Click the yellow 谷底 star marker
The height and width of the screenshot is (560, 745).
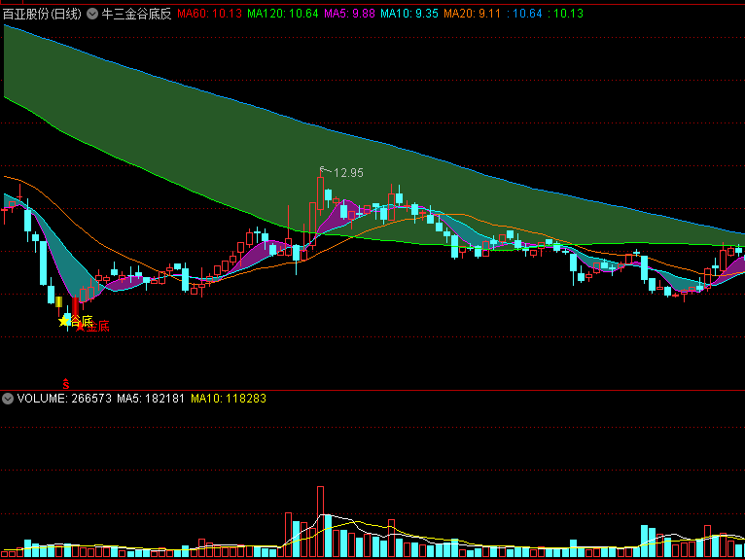[63, 322]
